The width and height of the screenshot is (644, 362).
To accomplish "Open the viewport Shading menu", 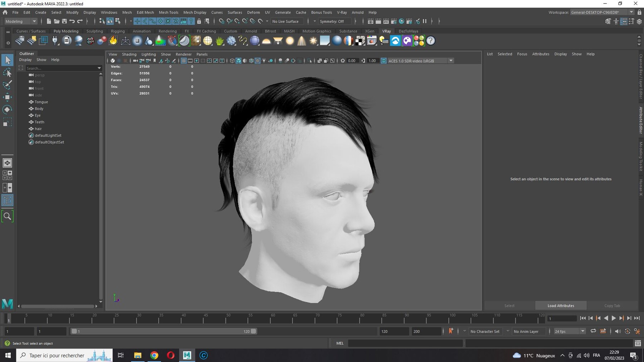I will (129, 54).
